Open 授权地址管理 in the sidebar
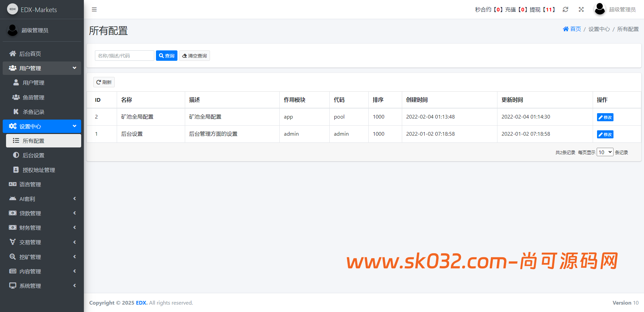The image size is (644, 312). click(39, 170)
